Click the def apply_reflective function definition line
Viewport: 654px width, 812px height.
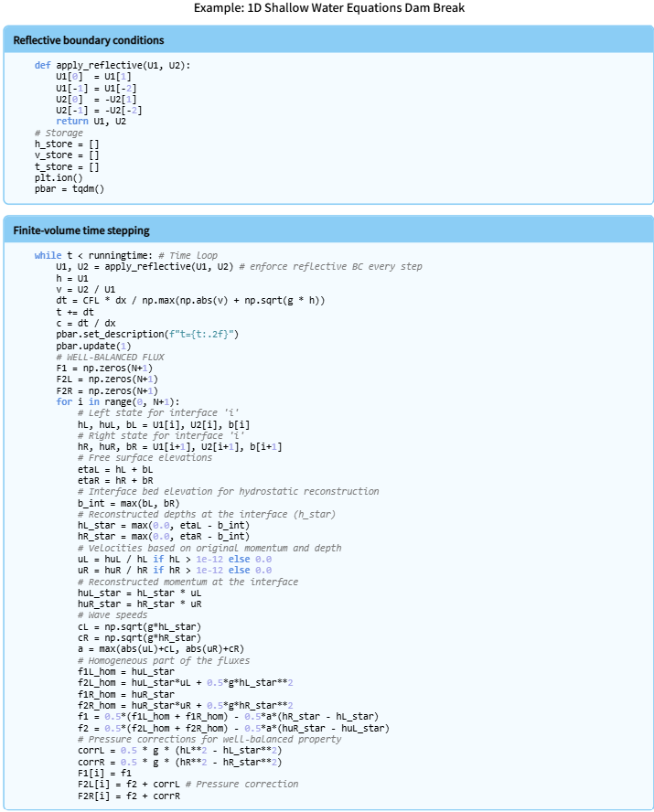tap(113, 66)
